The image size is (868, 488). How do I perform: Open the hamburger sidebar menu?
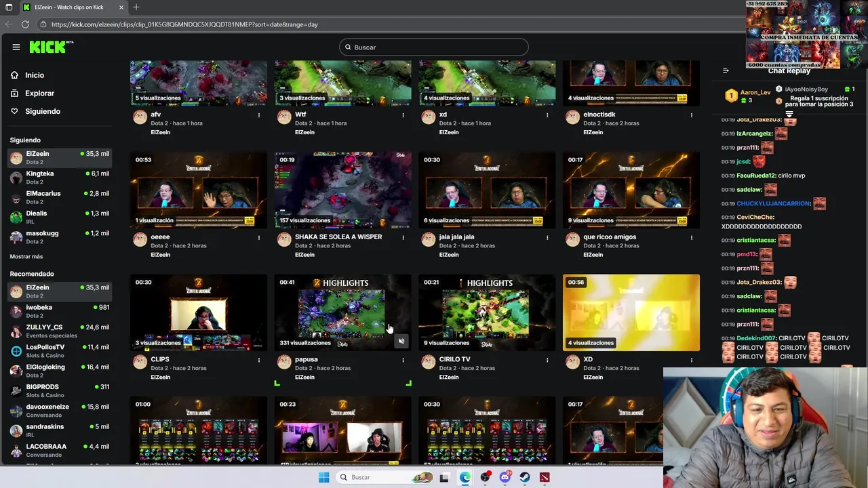(16, 47)
